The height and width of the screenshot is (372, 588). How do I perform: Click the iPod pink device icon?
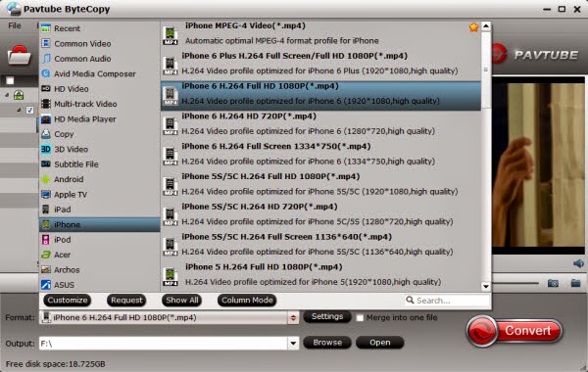pos(46,240)
